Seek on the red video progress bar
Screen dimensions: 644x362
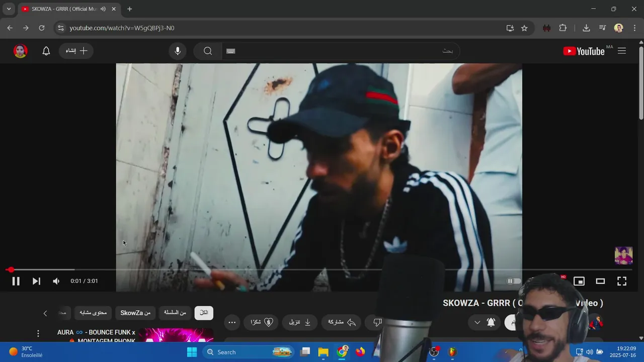coord(319,269)
